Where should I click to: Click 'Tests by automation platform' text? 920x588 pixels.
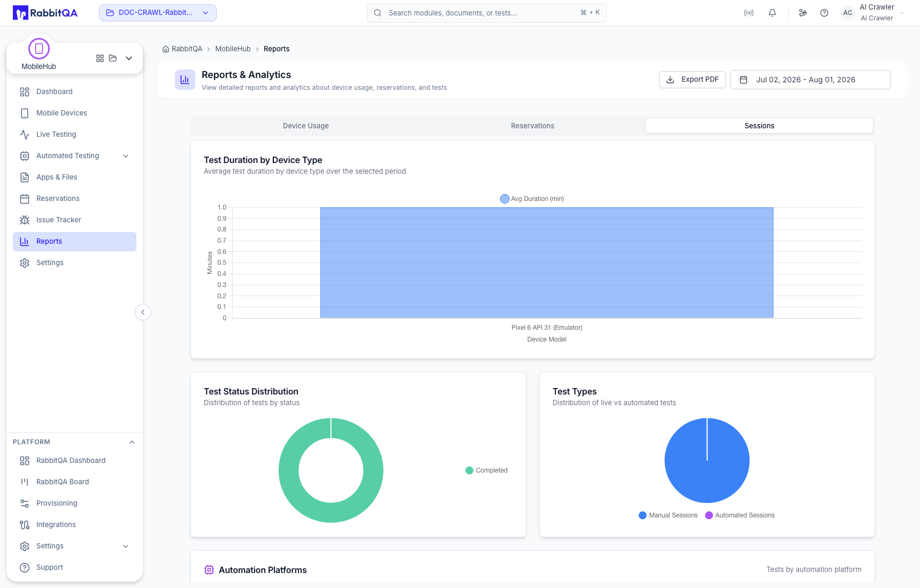pos(814,570)
